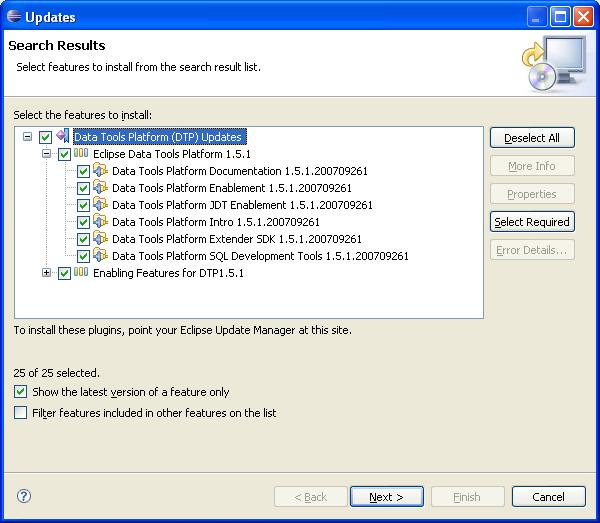Click the Deselect All button

click(532, 138)
